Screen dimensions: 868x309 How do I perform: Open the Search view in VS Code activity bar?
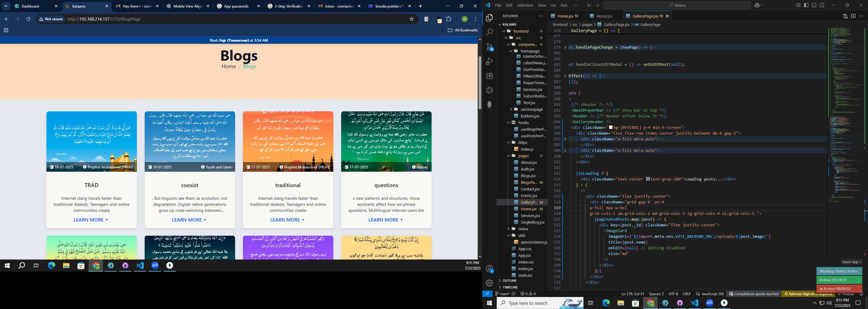point(489,32)
